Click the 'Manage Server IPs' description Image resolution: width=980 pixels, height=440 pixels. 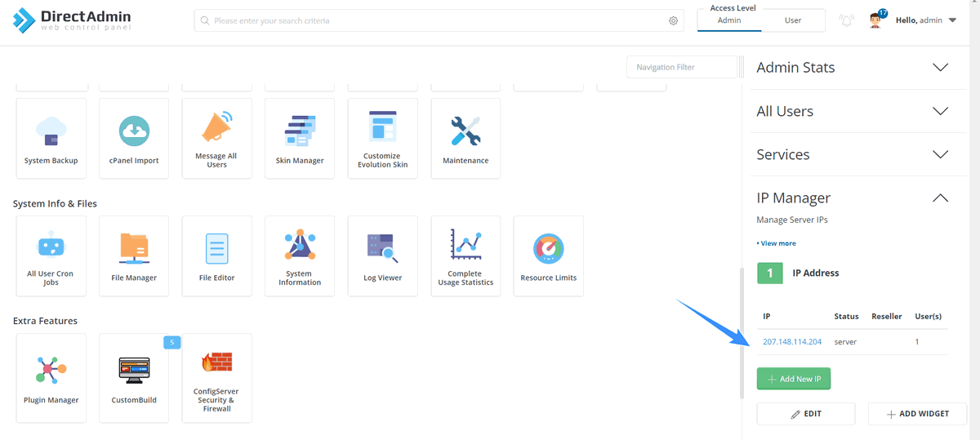point(792,220)
